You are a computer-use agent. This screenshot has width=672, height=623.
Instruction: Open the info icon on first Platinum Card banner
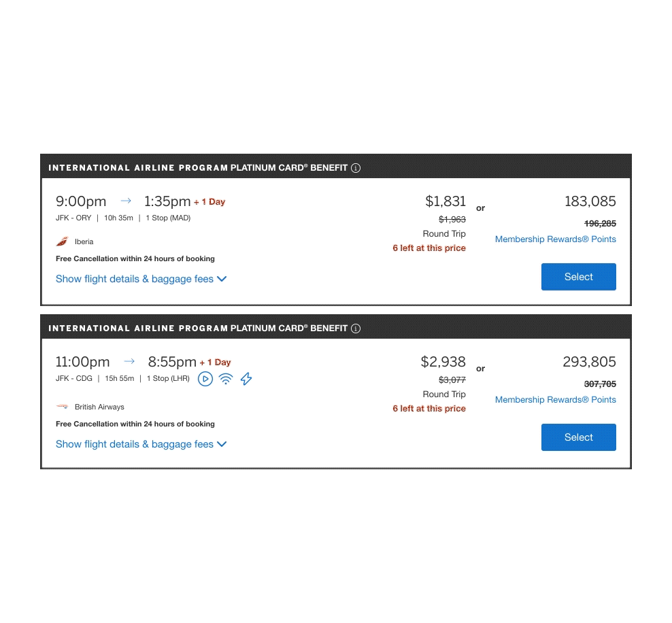356,167
